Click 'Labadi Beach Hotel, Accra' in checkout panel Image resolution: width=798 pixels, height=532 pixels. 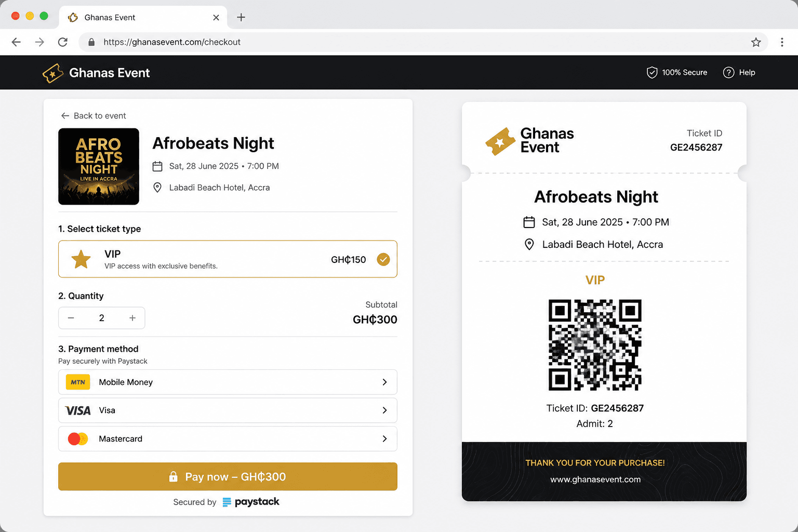(x=219, y=188)
